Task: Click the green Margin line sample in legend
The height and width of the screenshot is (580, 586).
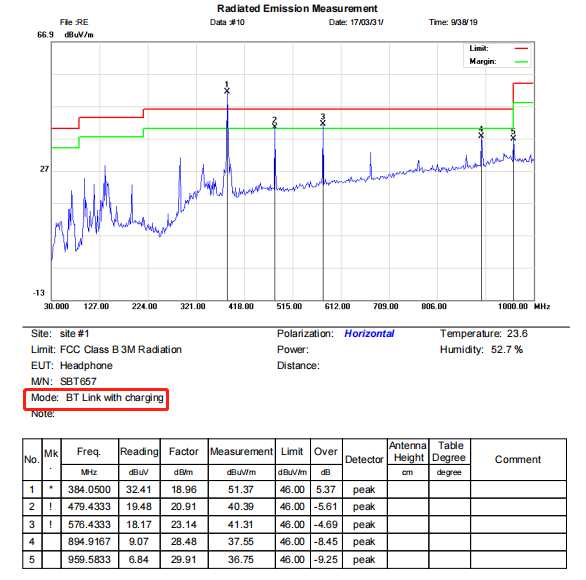Action: coord(521,62)
